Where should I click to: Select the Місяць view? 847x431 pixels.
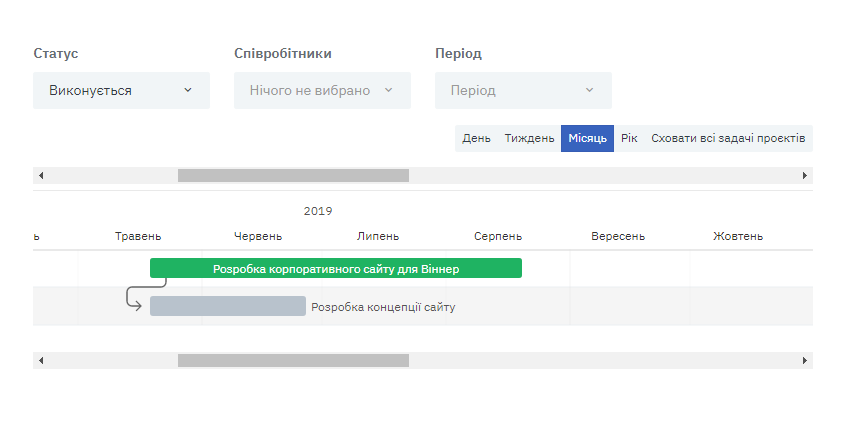(x=587, y=138)
